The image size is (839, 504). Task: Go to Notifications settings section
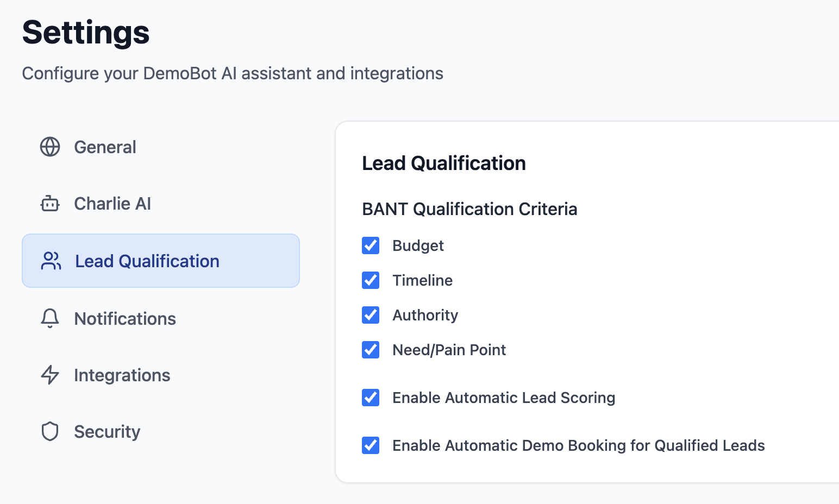click(x=125, y=319)
